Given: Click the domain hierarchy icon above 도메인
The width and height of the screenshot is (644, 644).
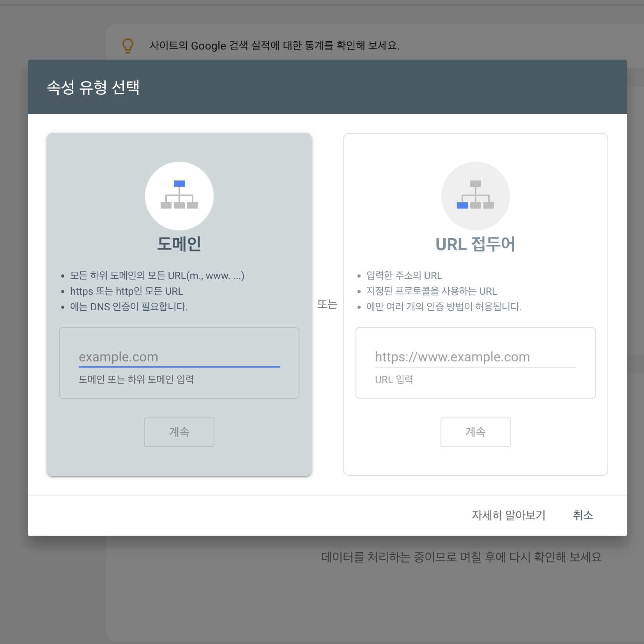Looking at the screenshot, I should point(179,196).
